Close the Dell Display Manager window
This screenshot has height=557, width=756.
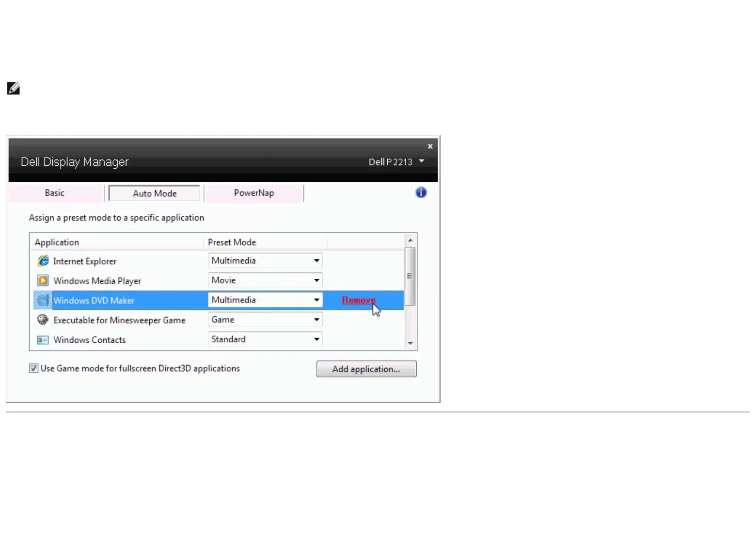click(x=430, y=146)
